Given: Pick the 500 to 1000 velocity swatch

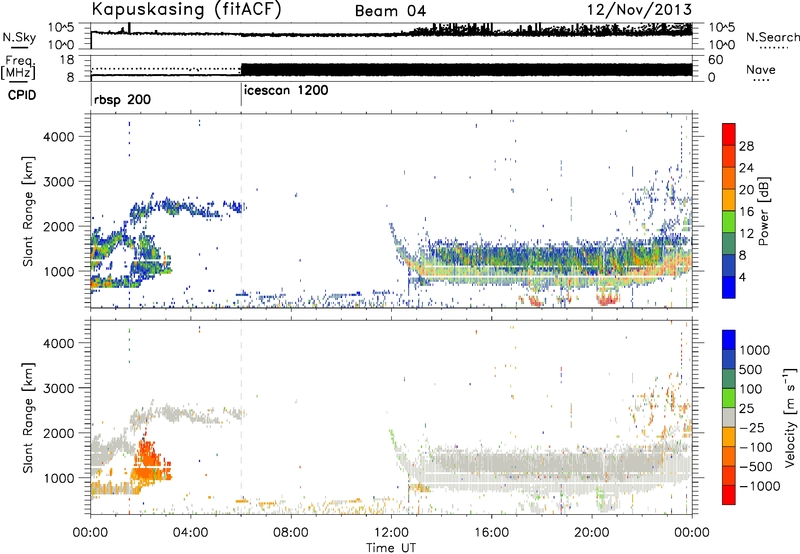Looking at the screenshot, I should pos(729,359).
